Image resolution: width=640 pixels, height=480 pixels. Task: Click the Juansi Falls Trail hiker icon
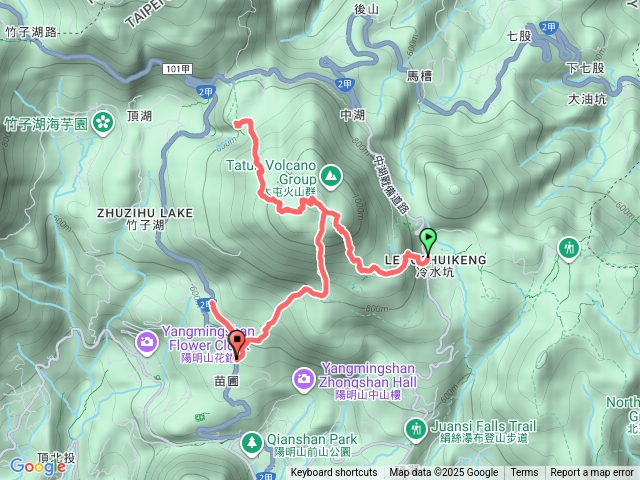click(x=416, y=430)
